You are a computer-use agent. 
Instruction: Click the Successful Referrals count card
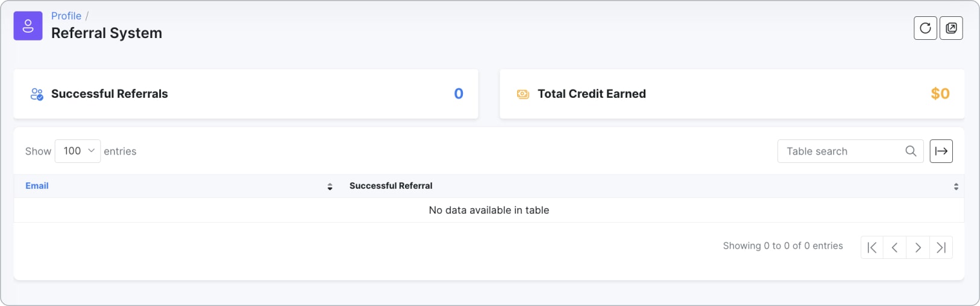point(246,94)
